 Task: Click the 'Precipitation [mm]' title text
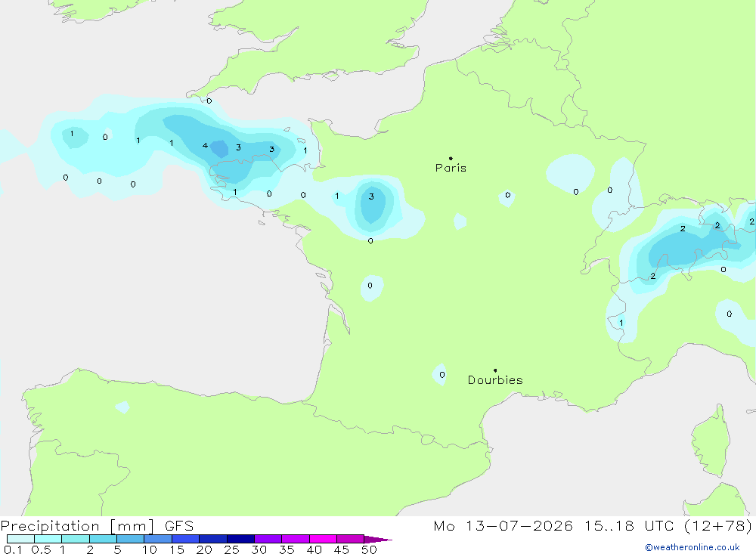click(x=77, y=526)
